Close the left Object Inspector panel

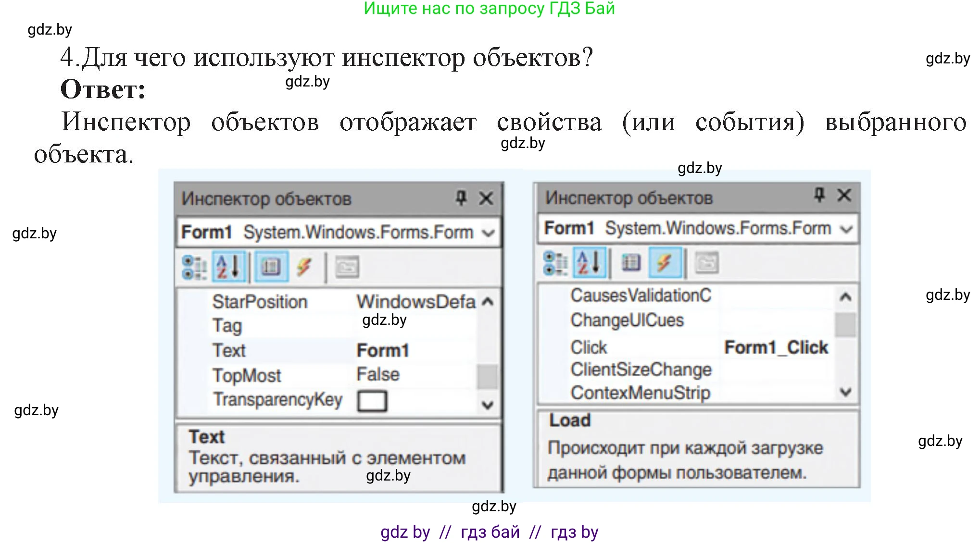(486, 198)
